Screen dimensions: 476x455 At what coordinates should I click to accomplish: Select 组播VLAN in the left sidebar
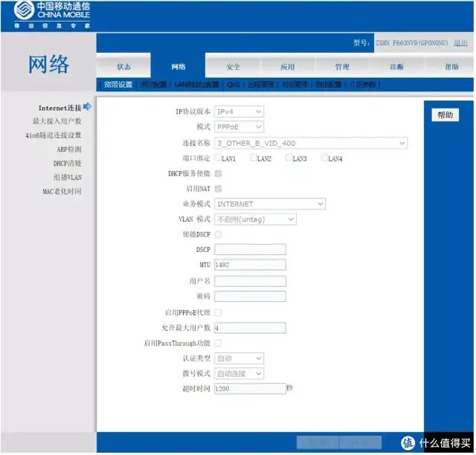pyautogui.click(x=68, y=177)
